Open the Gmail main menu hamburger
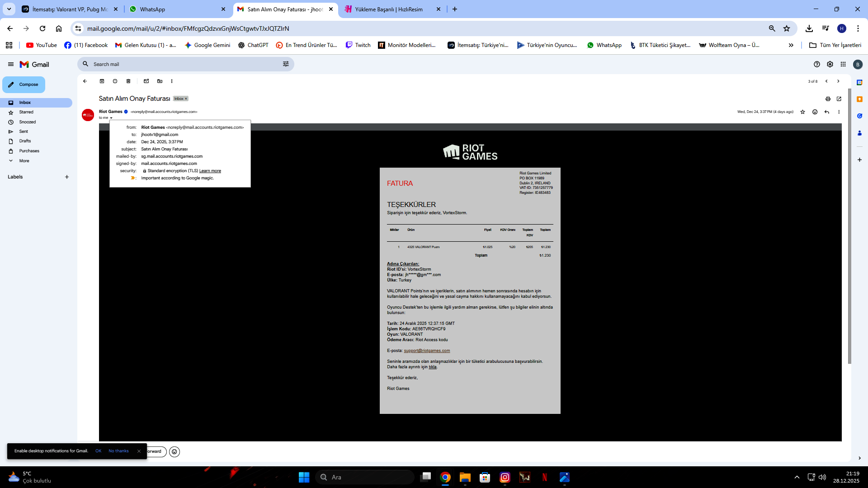 pyautogui.click(x=11, y=64)
